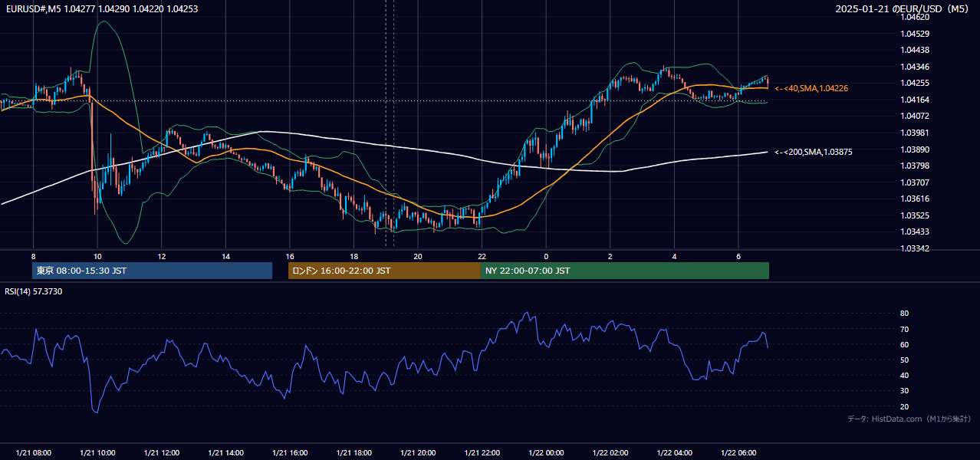Click the RSI axis level label '40'
This screenshot has height=460, width=980.
(904, 375)
